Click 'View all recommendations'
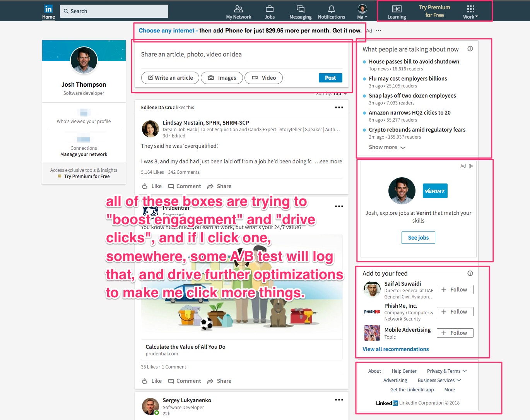This screenshot has height=420, width=530. pyautogui.click(x=395, y=349)
